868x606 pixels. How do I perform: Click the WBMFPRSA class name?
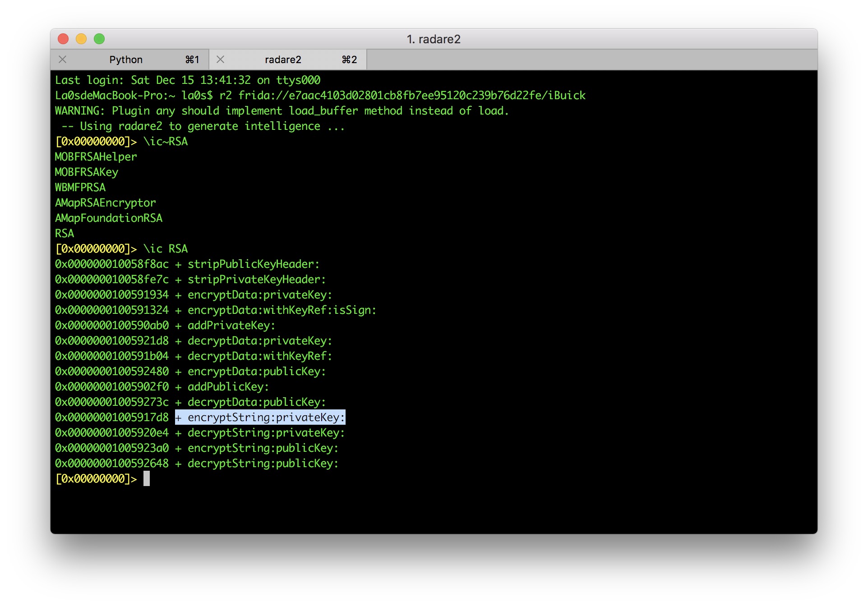coord(80,188)
